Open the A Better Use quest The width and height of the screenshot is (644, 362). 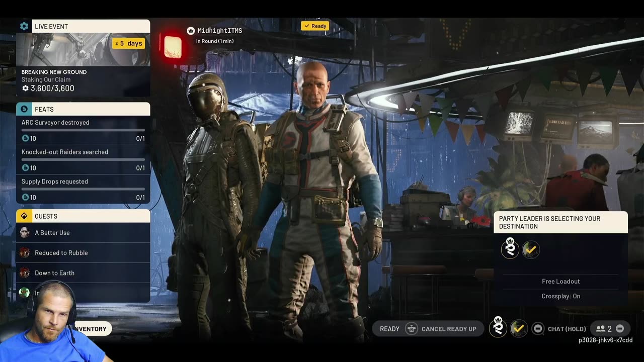[83, 233]
